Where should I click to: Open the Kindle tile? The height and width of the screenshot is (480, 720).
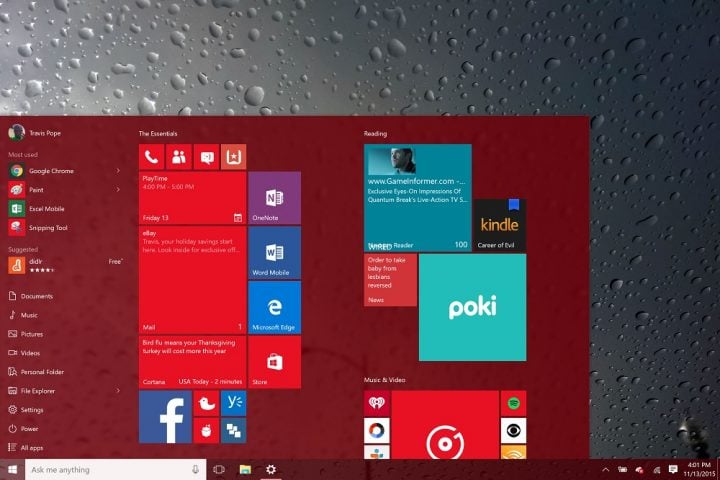point(500,225)
